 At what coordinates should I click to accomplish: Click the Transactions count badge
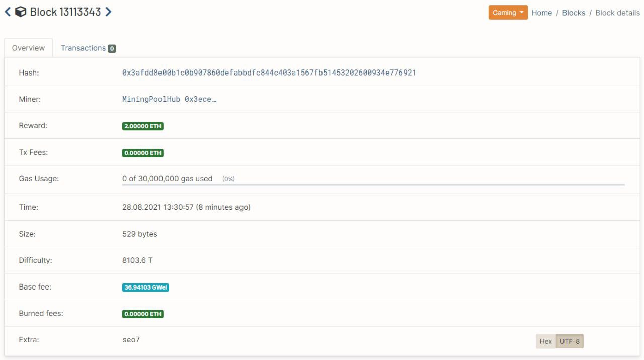(x=112, y=49)
